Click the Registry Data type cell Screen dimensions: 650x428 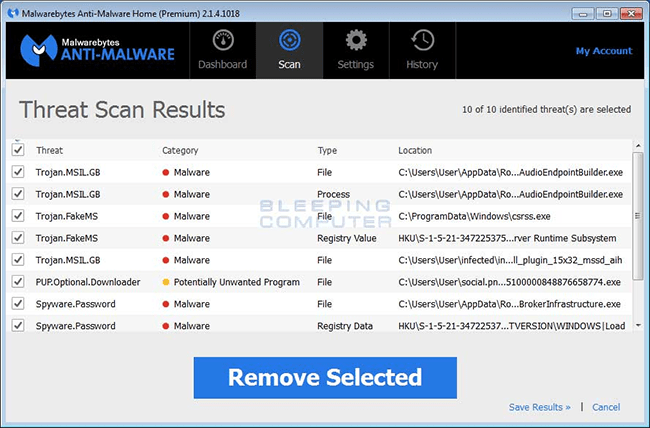tap(344, 326)
